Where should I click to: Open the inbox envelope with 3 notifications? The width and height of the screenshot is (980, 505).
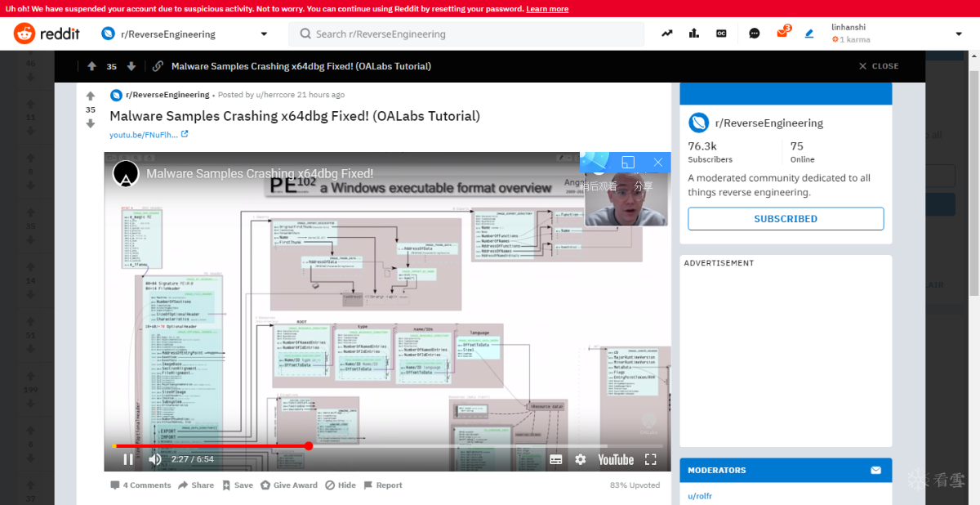coord(782,33)
